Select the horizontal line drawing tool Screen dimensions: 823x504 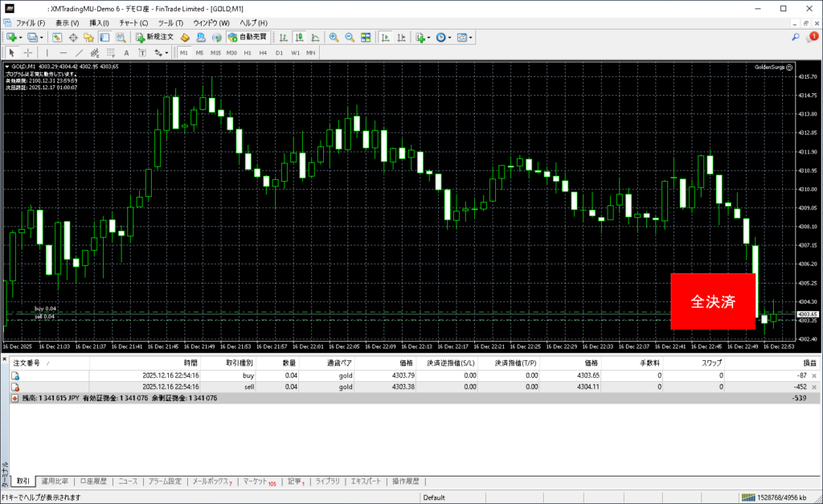[63, 53]
